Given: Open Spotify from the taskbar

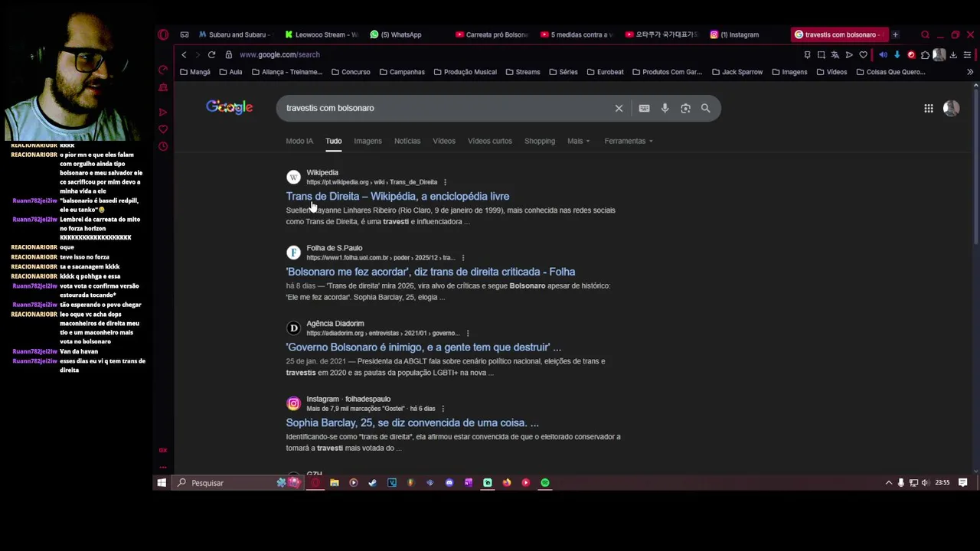Looking at the screenshot, I should click(545, 483).
